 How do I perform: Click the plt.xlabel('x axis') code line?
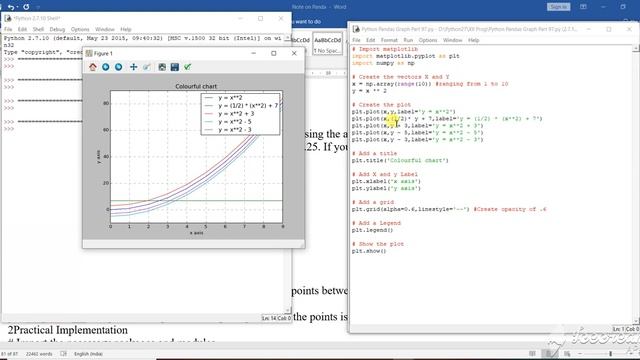click(386, 181)
